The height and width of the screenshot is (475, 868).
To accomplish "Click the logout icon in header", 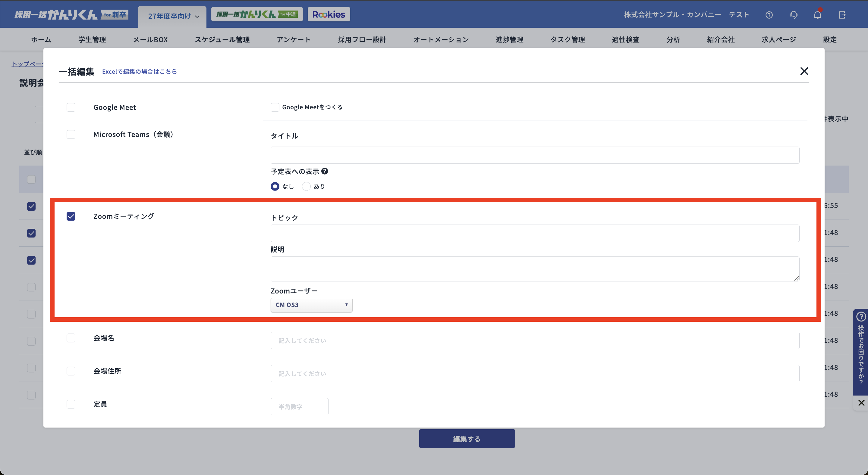I will click(842, 15).
